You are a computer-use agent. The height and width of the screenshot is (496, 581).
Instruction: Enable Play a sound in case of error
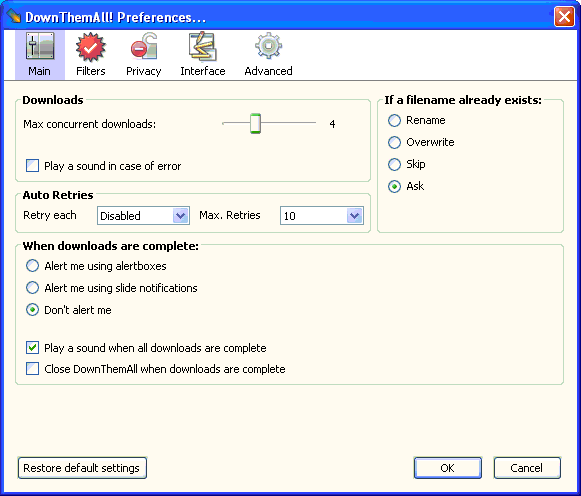tap(32, 166)
